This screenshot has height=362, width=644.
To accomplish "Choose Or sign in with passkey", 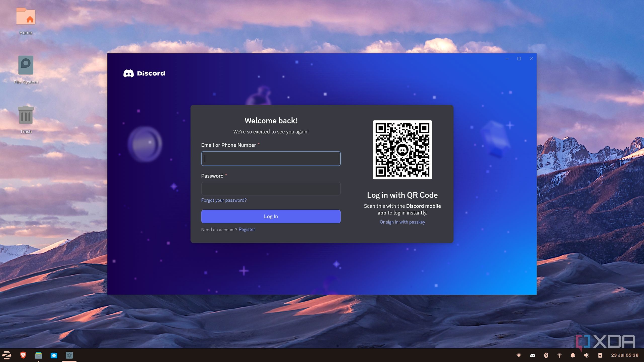I will [402, 222].
